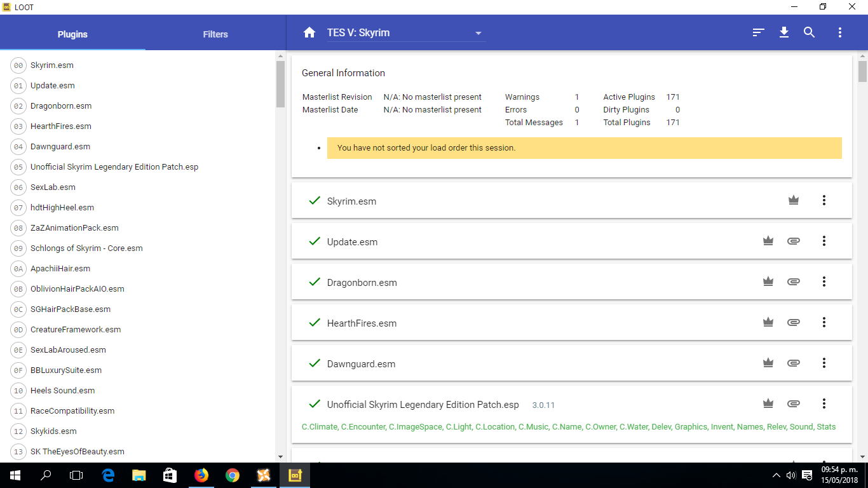Screen dimensions: 868x488
Task: Click the crown icon on Skyrim.esm card
Action: [x=793, y=200]
